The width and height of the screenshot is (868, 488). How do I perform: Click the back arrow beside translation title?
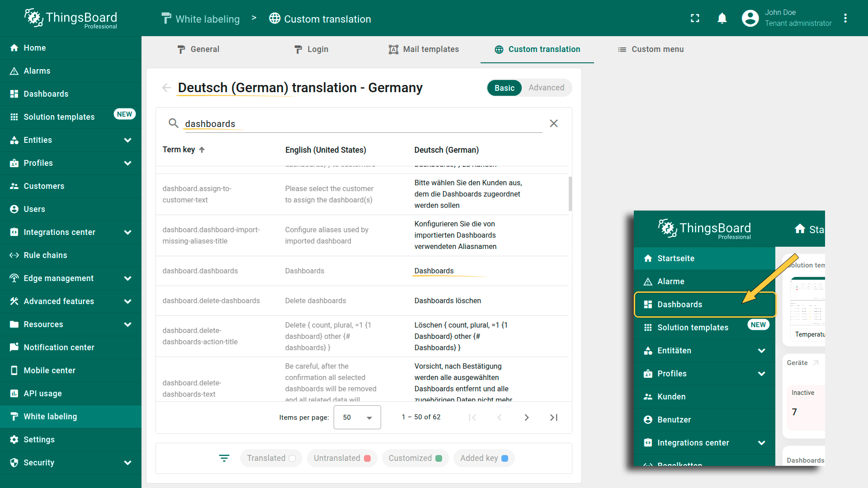pos(166,88)
